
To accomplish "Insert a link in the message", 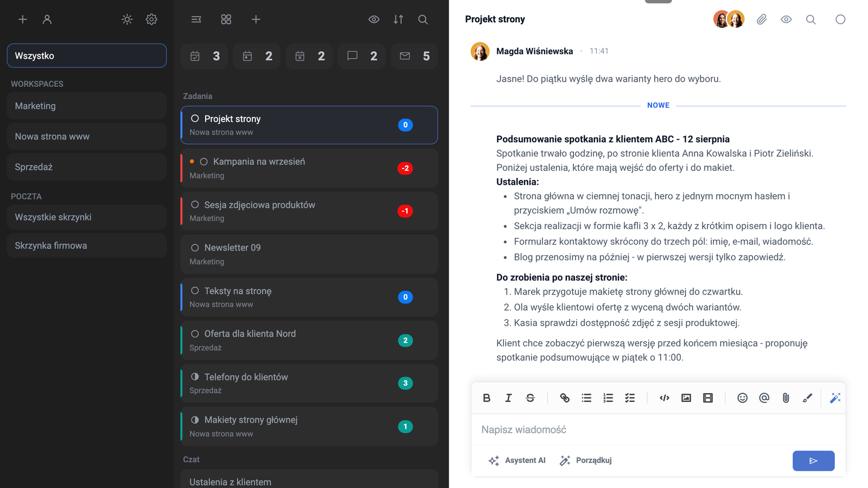I will pos(565,398).
